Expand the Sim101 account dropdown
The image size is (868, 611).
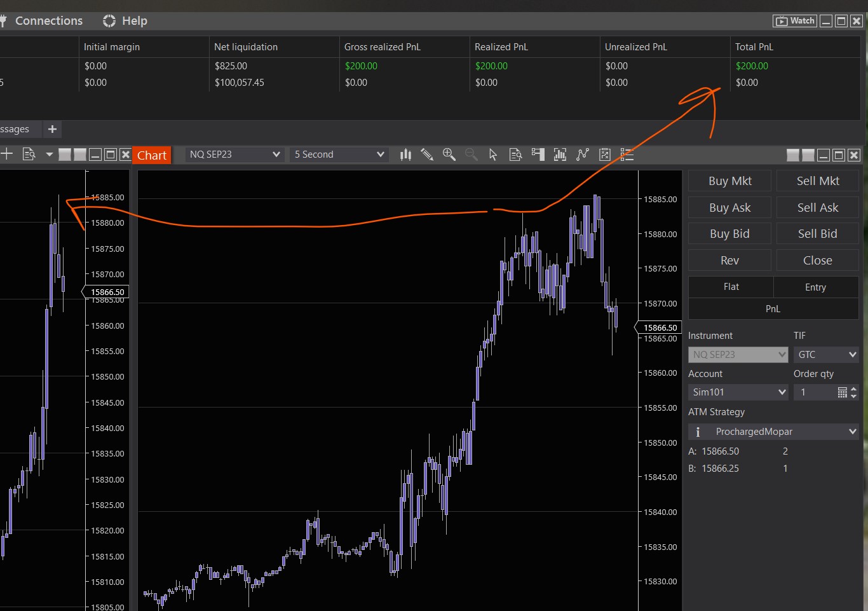coord(738,392)
